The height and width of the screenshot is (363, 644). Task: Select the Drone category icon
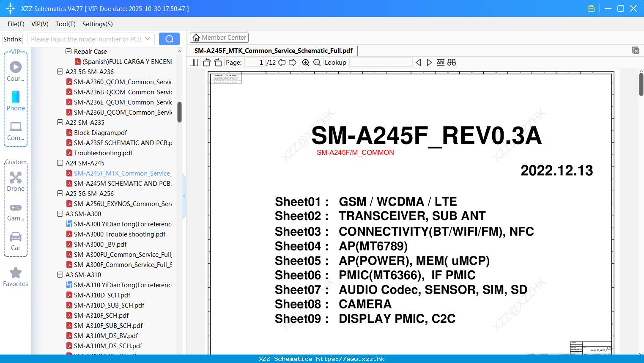pos(16,181)
